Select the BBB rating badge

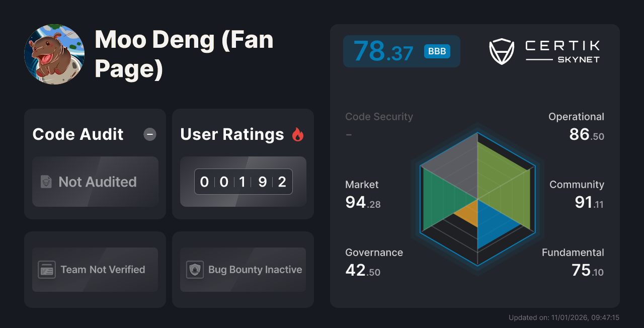point(437,51)
